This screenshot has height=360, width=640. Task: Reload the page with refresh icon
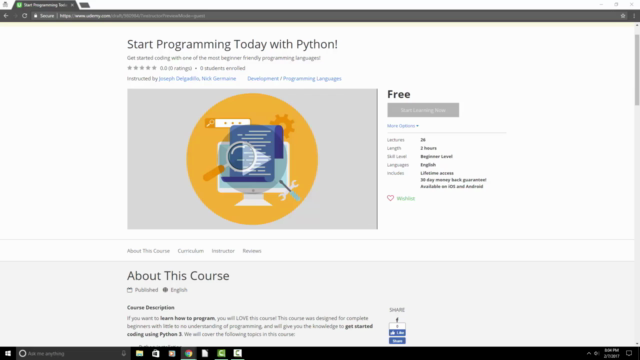pos(24,16)
